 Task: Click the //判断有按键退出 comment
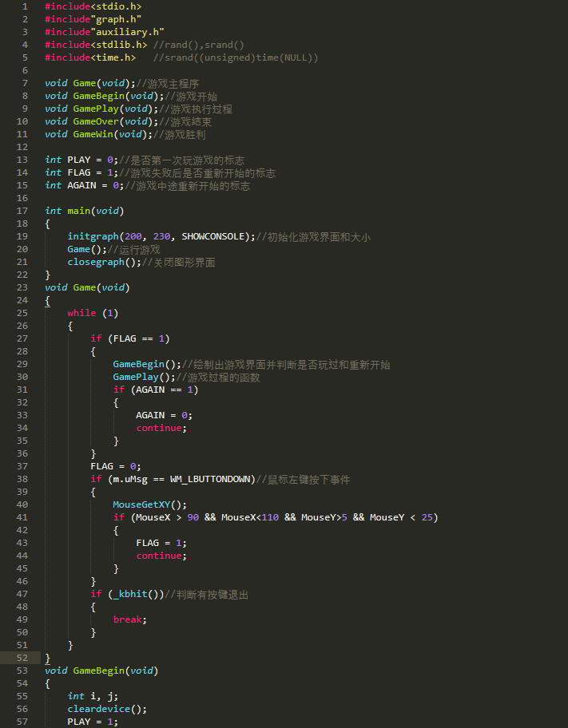[x=206, y=594]
